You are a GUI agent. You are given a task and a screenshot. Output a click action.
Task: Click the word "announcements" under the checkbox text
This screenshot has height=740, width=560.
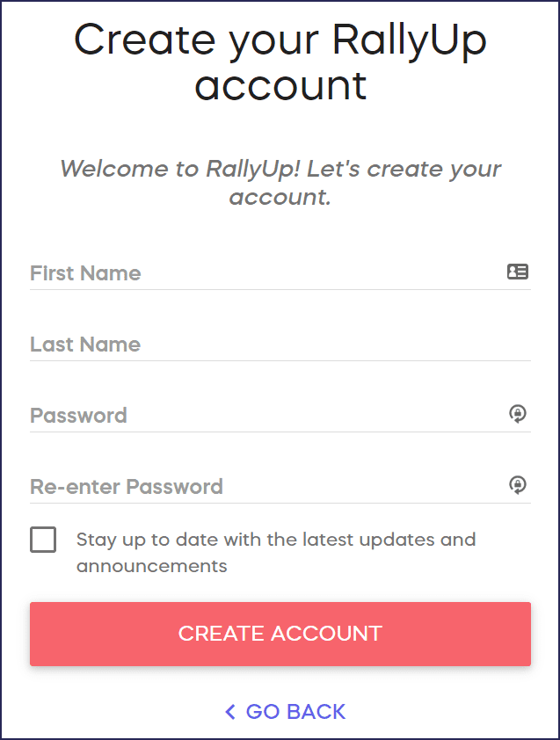point(151,566)
